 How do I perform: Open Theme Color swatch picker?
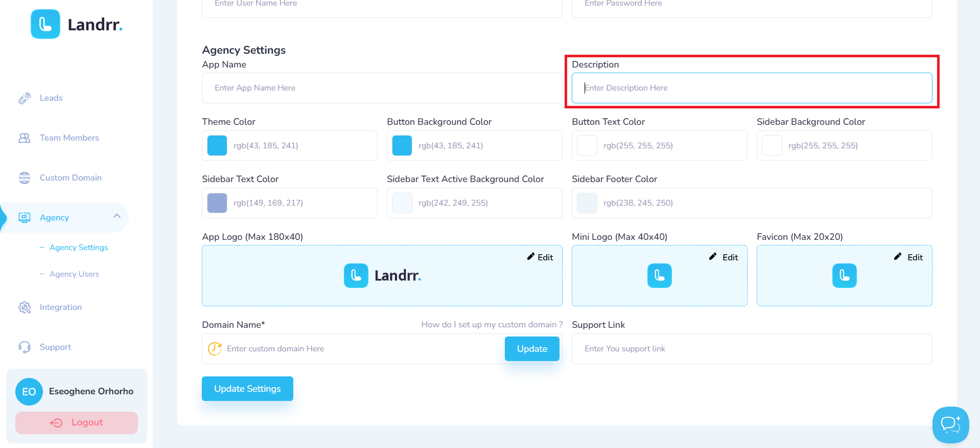click(x=217, y=146)
